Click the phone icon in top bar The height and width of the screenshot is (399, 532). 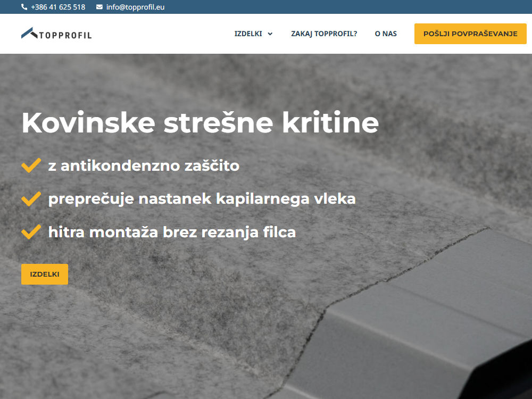click(x=24, y=7)
